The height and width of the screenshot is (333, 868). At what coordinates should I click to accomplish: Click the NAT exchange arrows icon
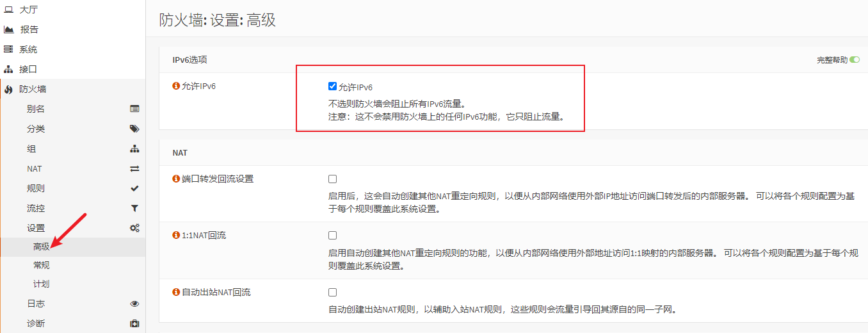[x=134, y=169]
